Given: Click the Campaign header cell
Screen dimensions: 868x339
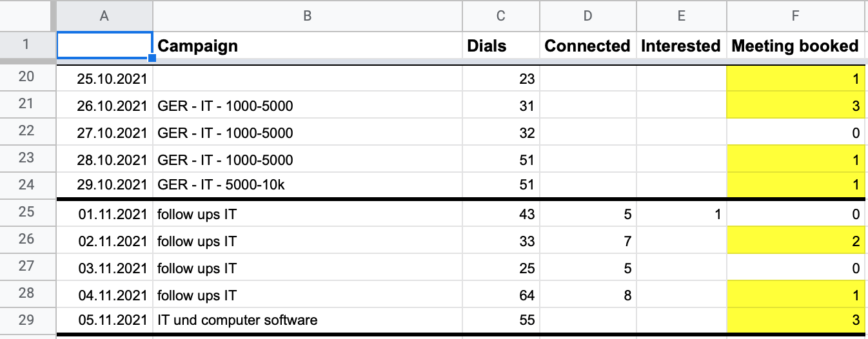Looking at the screenshot, I should (307, 46).
